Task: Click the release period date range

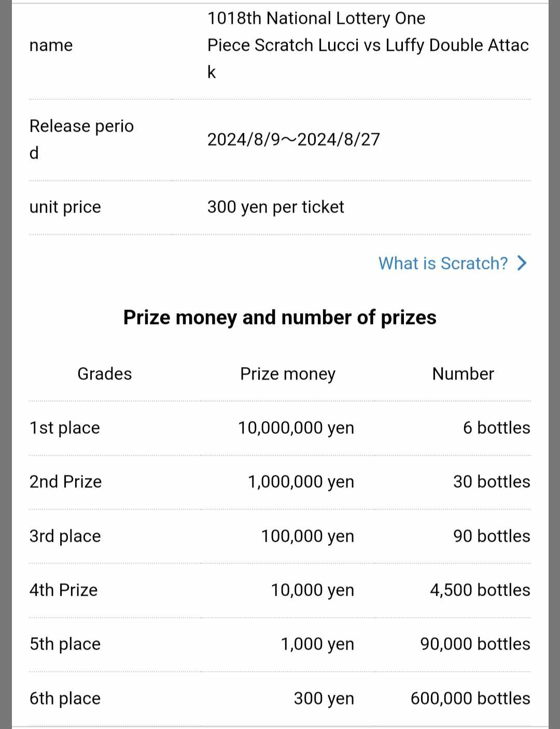Action: (293, 139)
